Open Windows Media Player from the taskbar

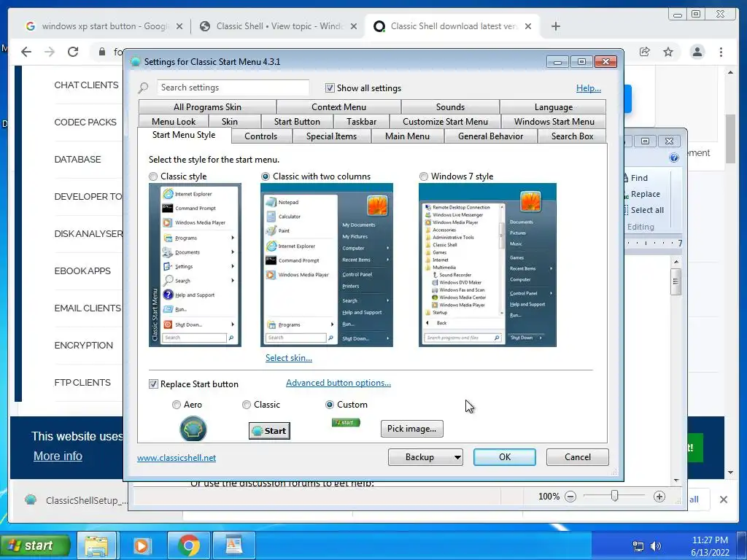pyautogui.click(x=142, y=545)
